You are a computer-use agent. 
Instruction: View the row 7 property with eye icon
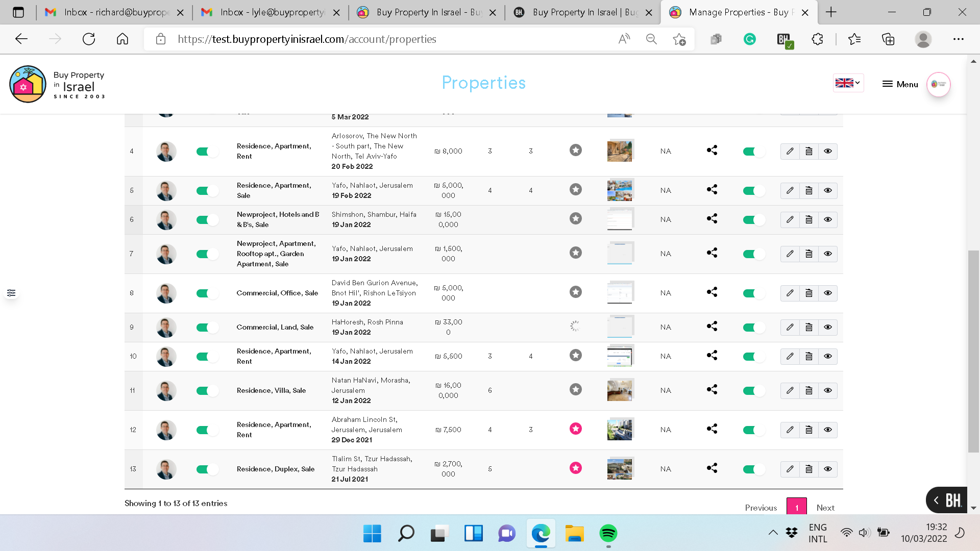[827, 254]
